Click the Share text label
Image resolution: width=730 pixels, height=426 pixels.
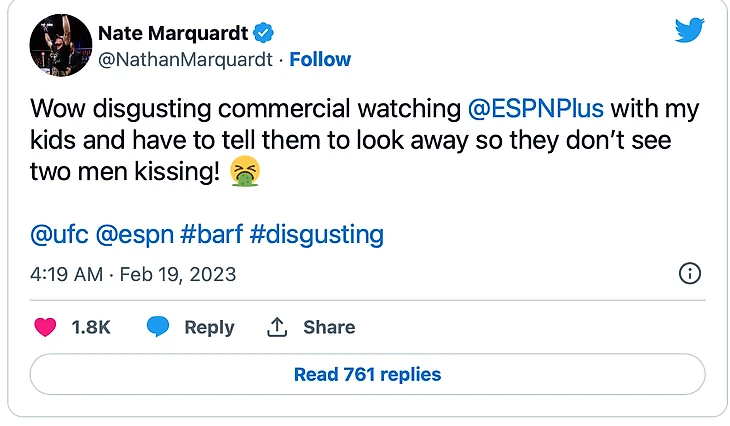(x=329, y=327)
